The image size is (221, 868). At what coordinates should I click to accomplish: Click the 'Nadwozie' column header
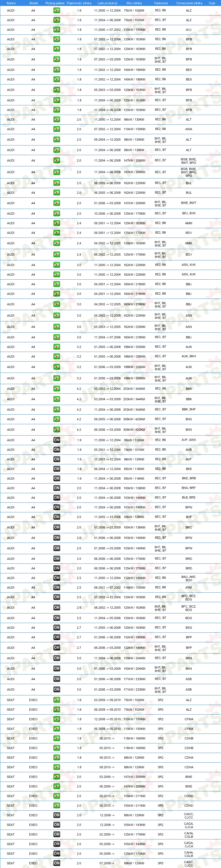[x=161, y=3]
